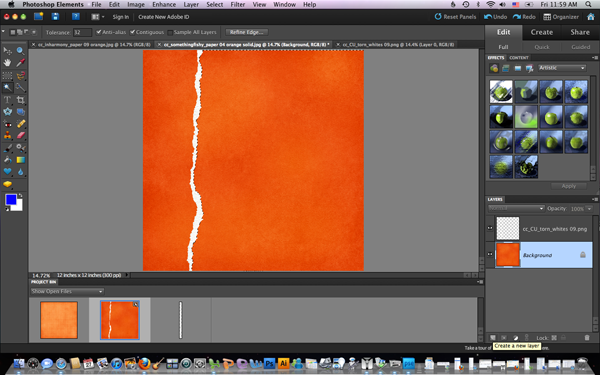Select the Cookie Cutter tool
600x375 pixels.
click(7, 112)
